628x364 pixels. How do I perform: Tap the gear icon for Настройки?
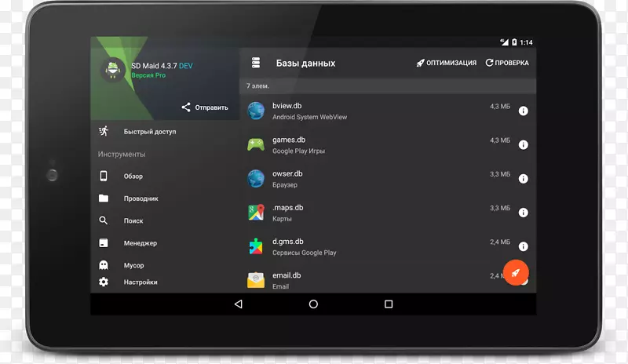click(x=104, y=282)
